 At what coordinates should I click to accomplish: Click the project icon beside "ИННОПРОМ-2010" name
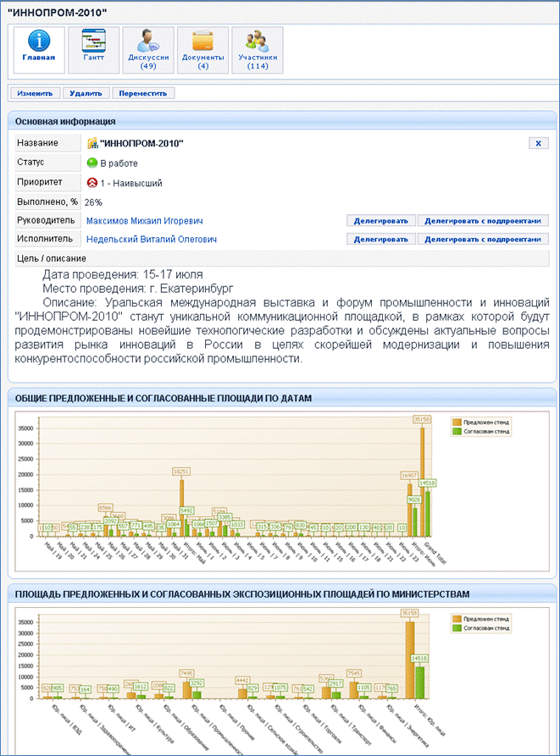92,143
